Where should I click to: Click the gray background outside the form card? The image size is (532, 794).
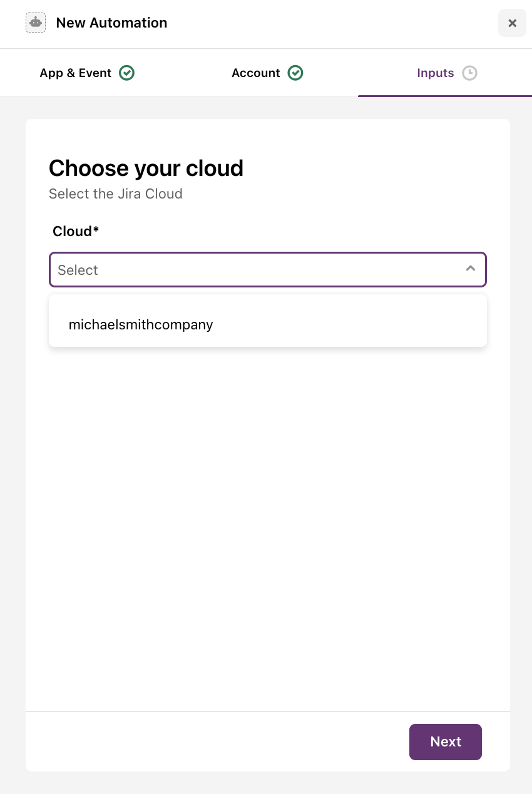pyautogui.click(x=13, y=438)
